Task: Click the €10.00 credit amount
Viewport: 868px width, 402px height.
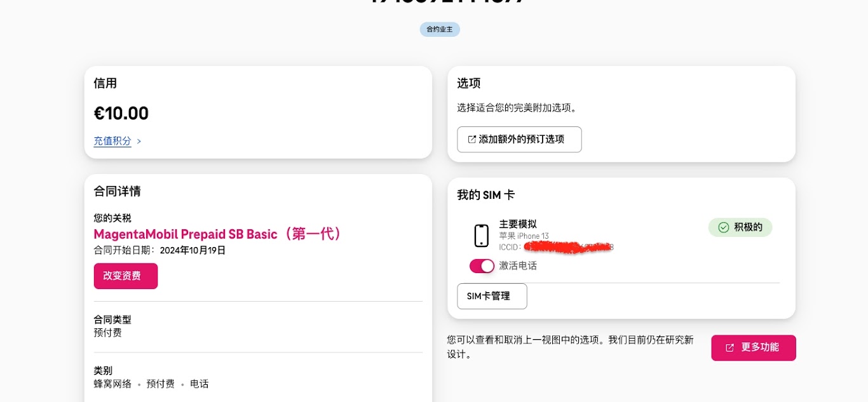Action: pyautogui.click(x=121, y=113)
